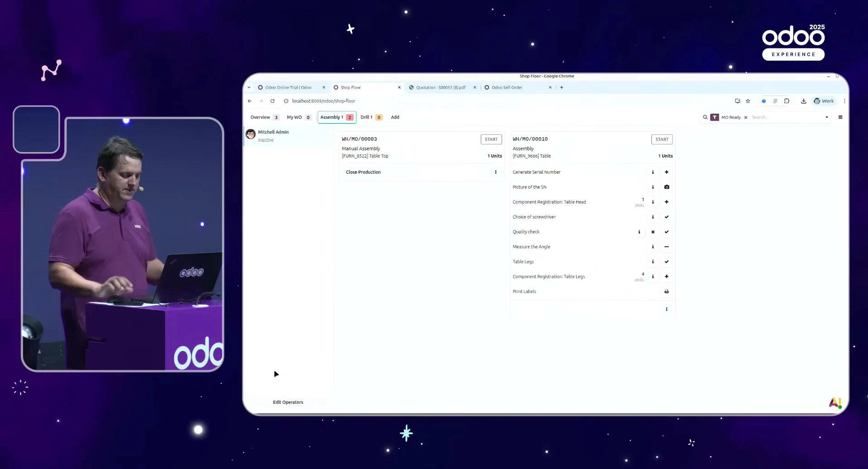This screenshot has height=469, width=868.
Task: Fail the Quality check with X button
Action: [x=653, y=232]
